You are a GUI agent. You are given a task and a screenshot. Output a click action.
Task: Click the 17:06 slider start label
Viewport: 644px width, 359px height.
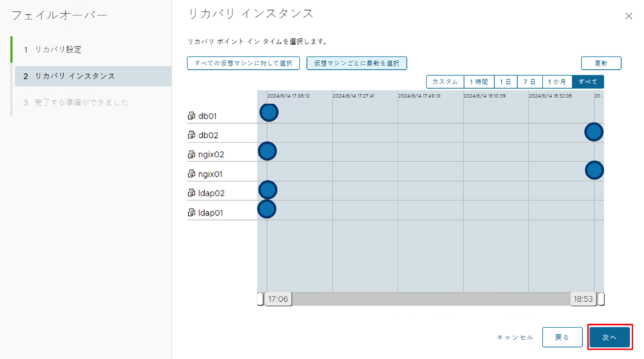point(278,299)
